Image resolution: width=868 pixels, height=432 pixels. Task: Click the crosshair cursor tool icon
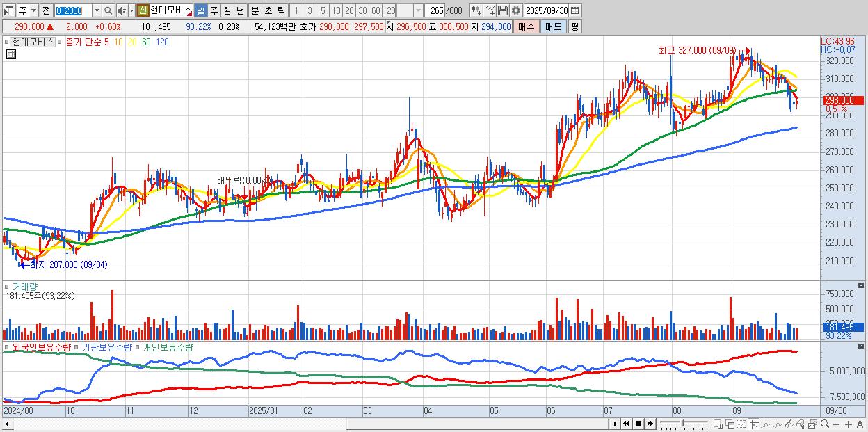[x=754, y=424]
